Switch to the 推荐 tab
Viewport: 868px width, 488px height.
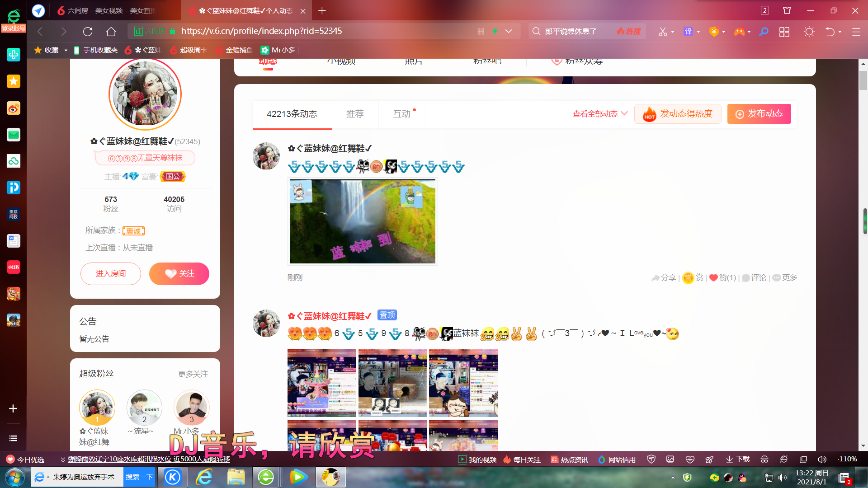click(355, 114)
